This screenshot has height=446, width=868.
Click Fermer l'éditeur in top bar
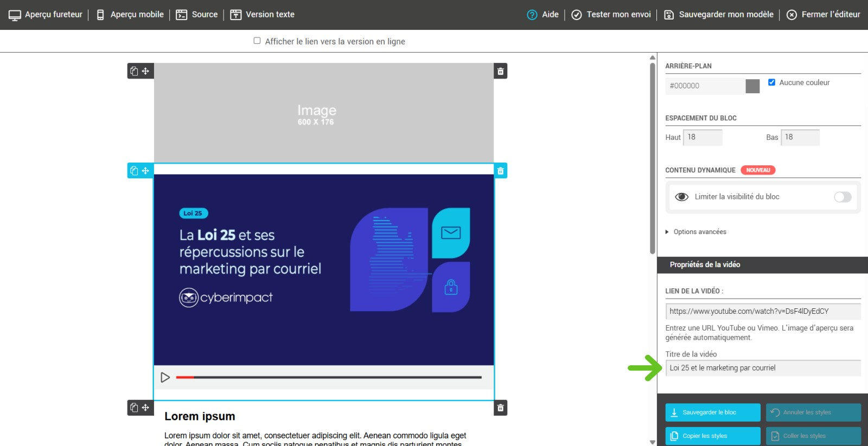click(x=823, y=15)
